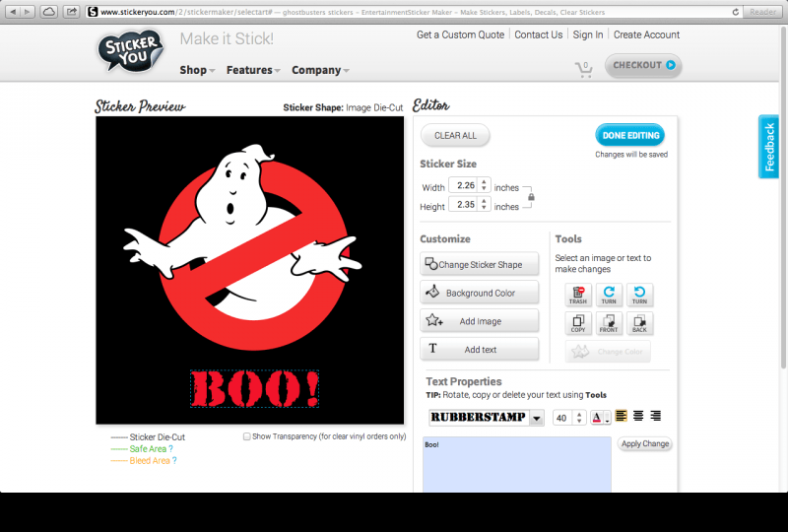The height and width of the screenshot is (532, 788).
Task: Open the Rubberstamp font dropdown
Action: click(x=537, y=418)
